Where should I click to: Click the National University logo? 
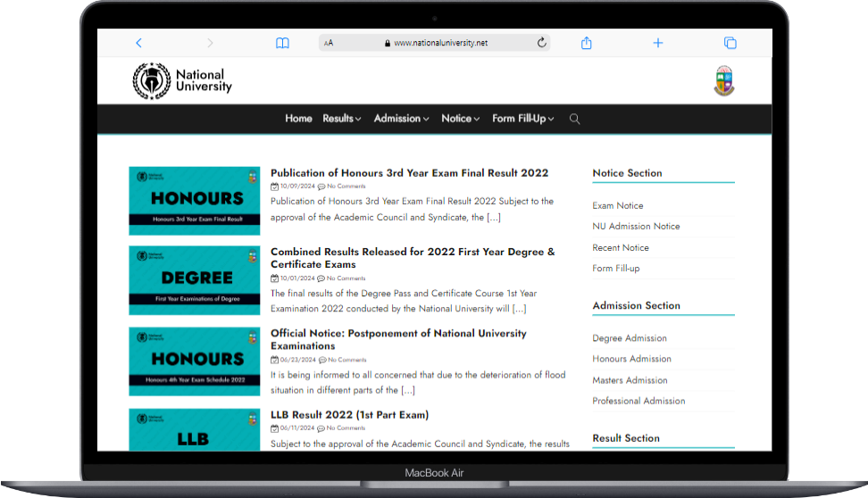pyautogui.click(x=182, y=81)
